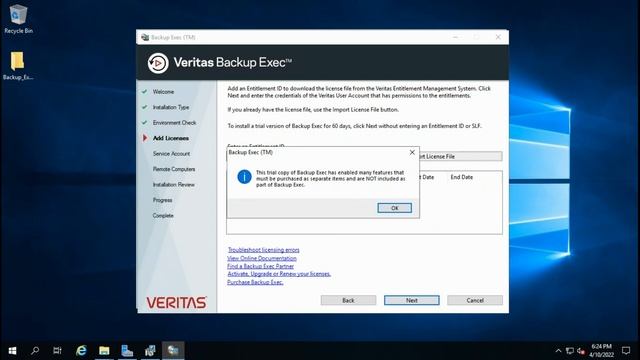This screenshot has width=640, height=360.
Task: Open Activate, Upgrade or Renew licenses link
Action: tap(279, 274)
